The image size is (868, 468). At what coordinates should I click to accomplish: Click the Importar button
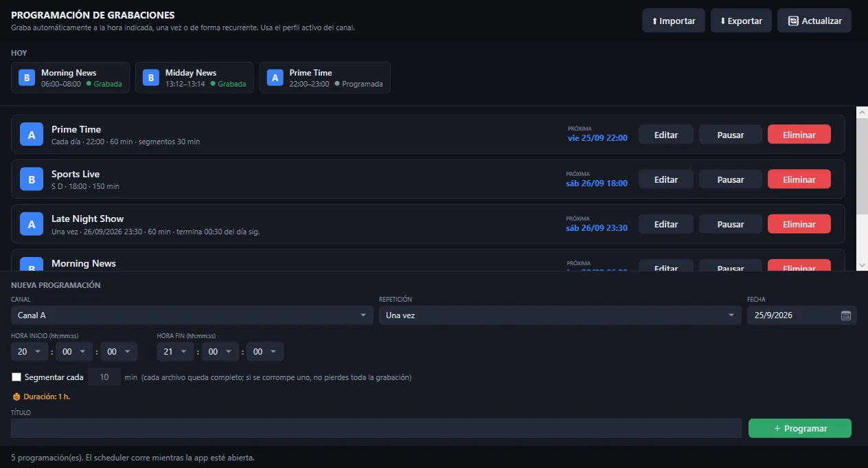click(x=674, y=21)
